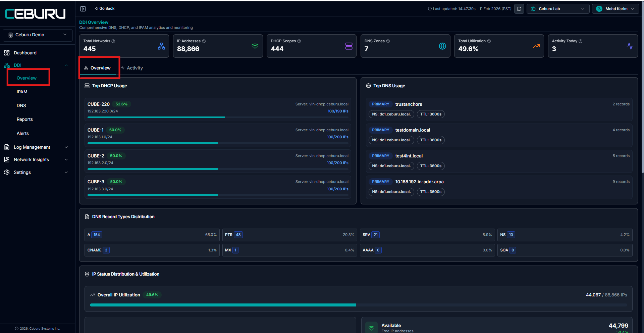The width and height of the screenshot is (644, 333).
Task: Switch to the Activity tab
Action: point(132,68)
